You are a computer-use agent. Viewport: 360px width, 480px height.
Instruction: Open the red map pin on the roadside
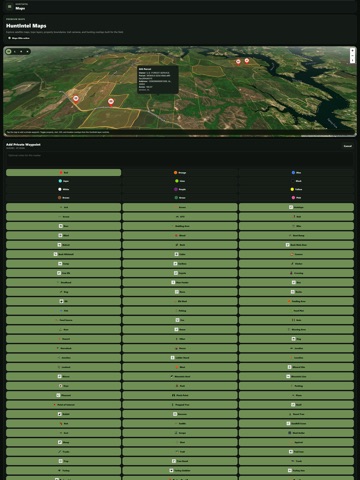76,99
